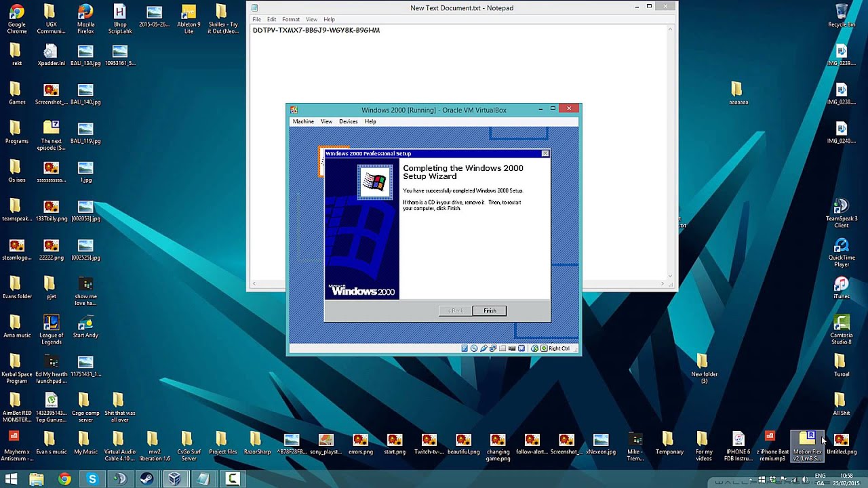Select the Google Chrome desktop shortcut
Screen dimensions: 868x488
pos(16,19)
